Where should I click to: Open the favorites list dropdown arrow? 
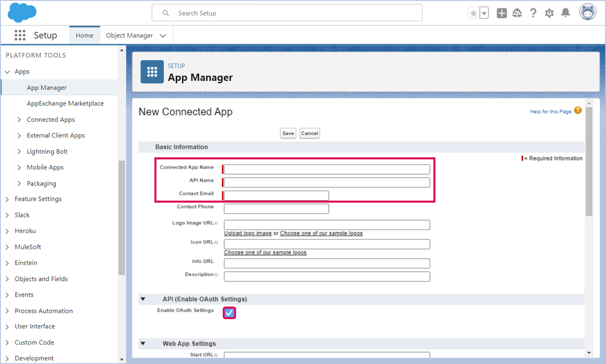point(484,13)
